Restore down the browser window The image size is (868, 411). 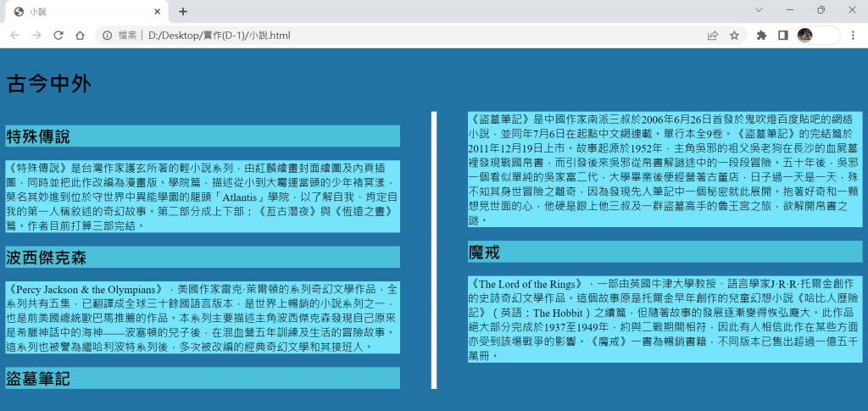(x=821, y=10)
